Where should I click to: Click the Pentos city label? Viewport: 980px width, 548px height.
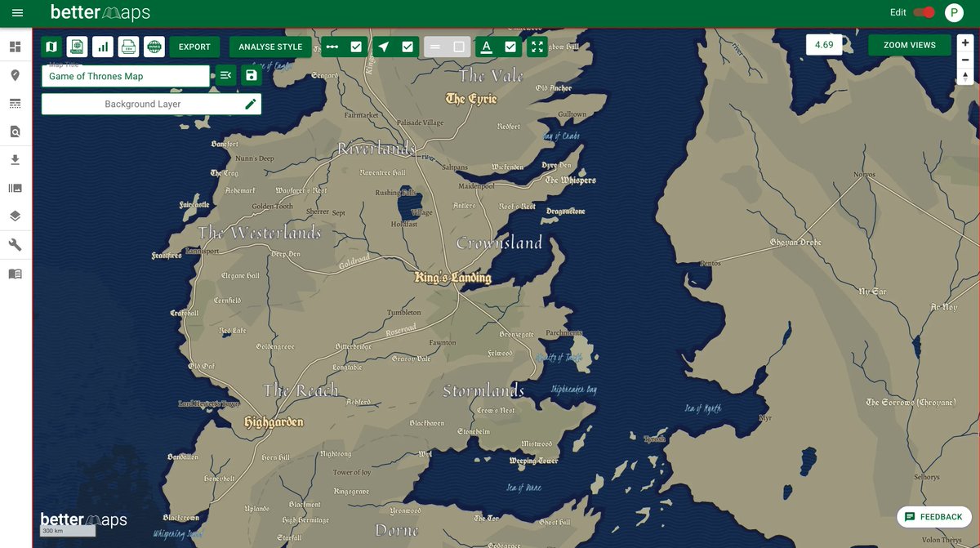coord(710,264)
